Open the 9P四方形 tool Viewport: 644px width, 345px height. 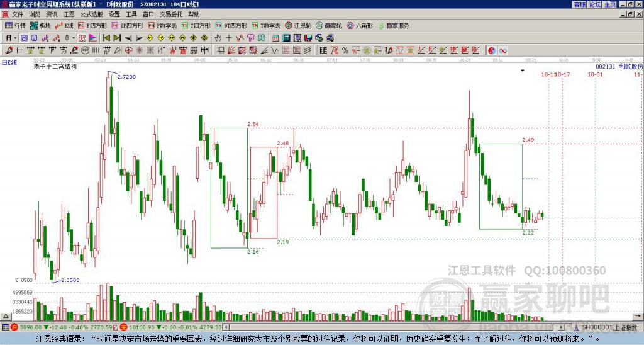point(127,25)
